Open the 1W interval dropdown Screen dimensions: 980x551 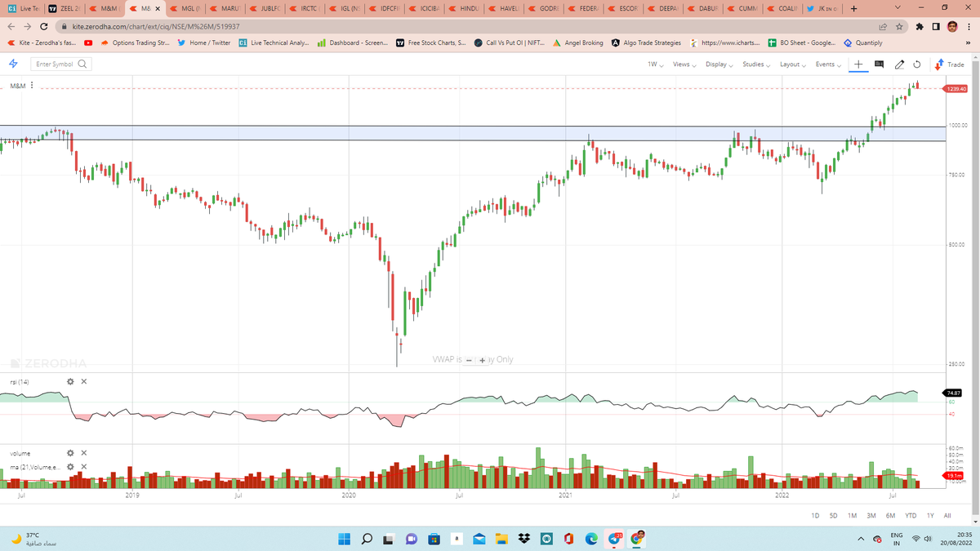(x=655, y=64)
